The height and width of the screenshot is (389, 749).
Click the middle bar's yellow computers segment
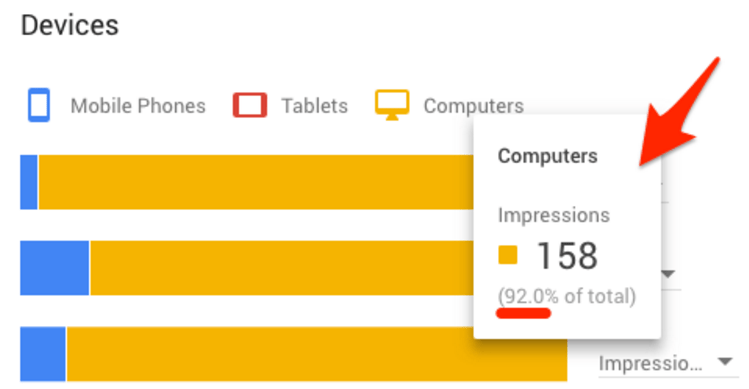[282, 268]
